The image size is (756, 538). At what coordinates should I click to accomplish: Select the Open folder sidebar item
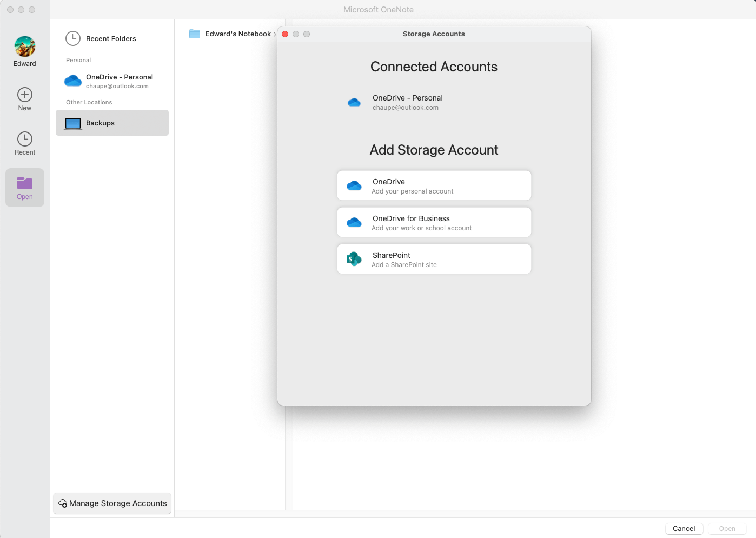tap(25, 188)
